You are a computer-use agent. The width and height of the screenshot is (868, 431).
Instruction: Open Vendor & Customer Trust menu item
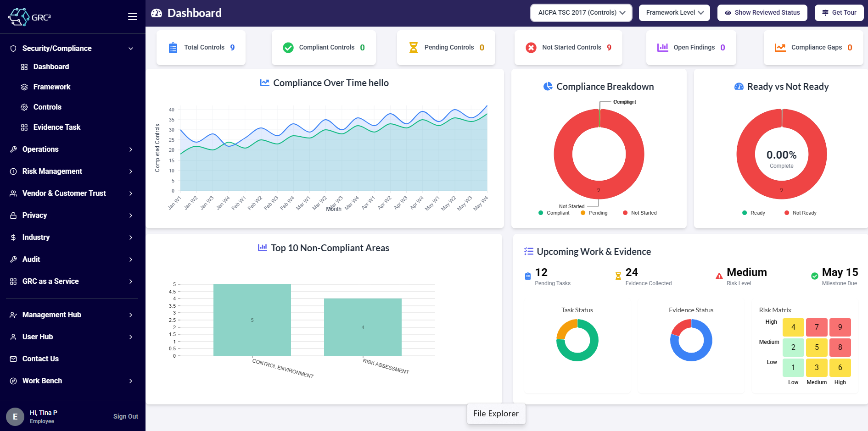[x=64, y=193]
